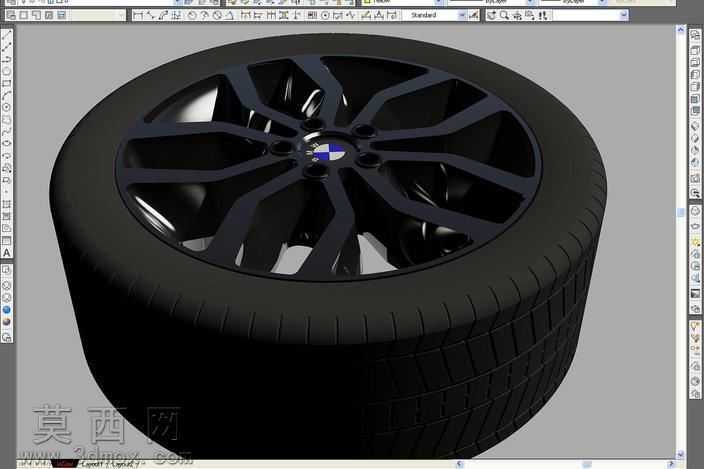
Task: Select the Hatch tool
Action: click(x=7, y=204)
